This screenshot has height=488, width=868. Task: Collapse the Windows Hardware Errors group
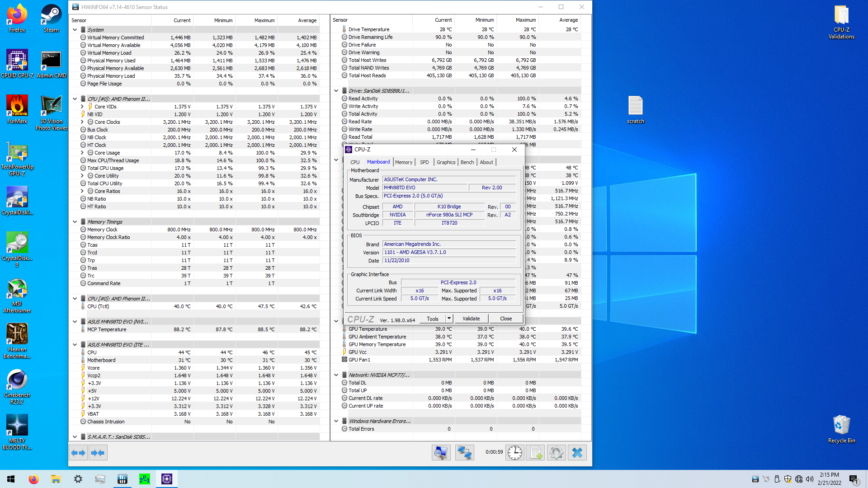[x=336, y=421]
